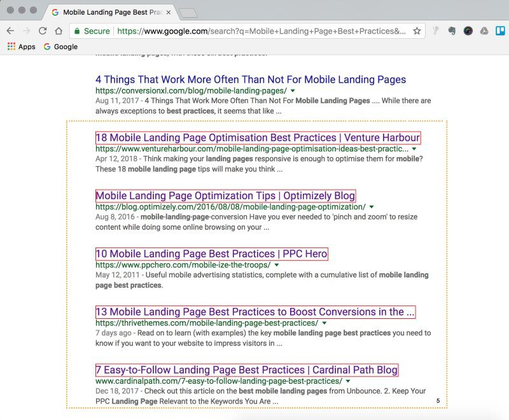The image size is (509, 420).
Task: Open the Google Drive extension
Action: pos(484,31)
